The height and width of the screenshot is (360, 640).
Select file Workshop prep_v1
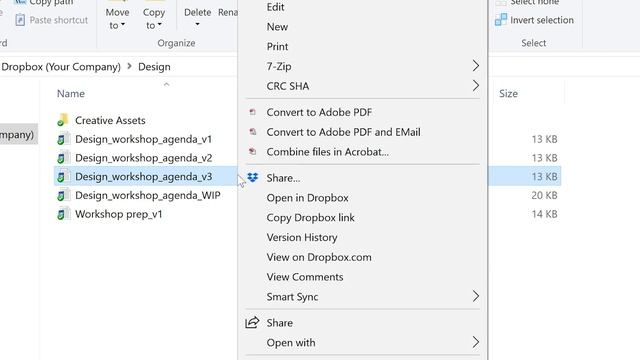(x=118, y=214)
